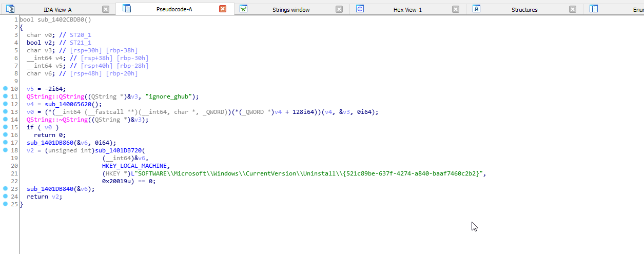Image resolution: width=644 pixels, height=254 pixels.
Task: Click the "if ( v0 )" condition
Action: click(43, 127)
